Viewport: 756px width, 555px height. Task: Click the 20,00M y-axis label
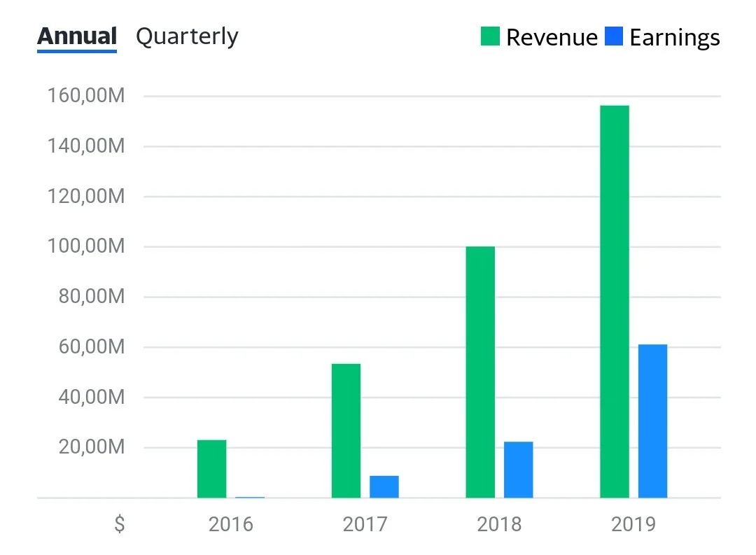pyautogui.click(x=92, y=447)
